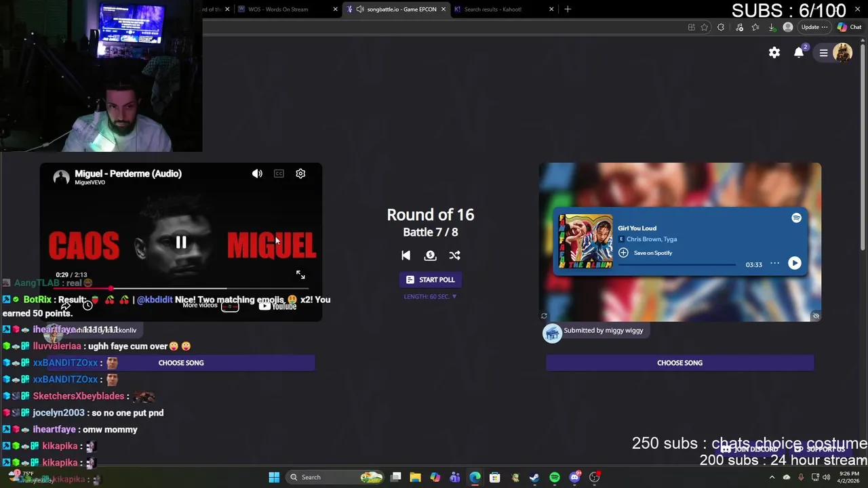This screenshot has width=868, height=488.
Task: Open Spotify from taskbar
Action: 555,477
